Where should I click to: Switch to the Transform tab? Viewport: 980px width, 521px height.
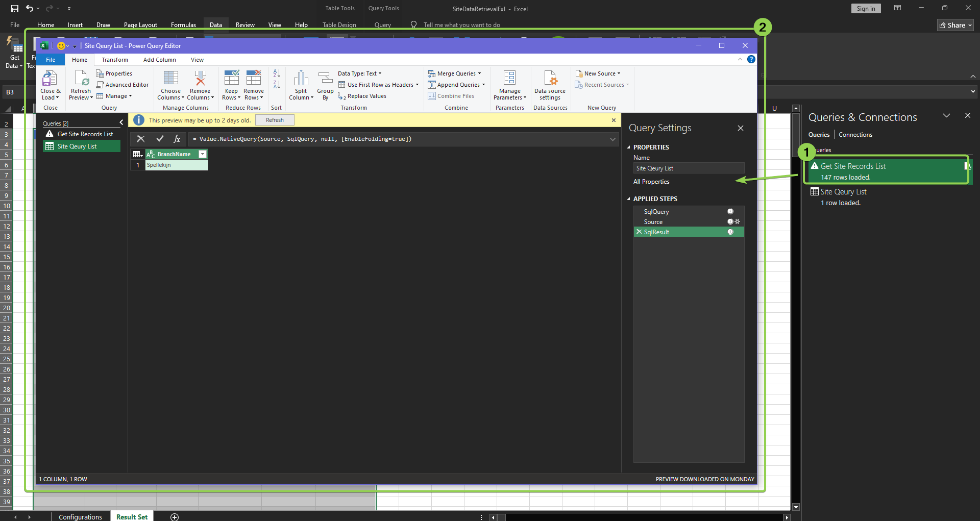pyautogui.click(x=115, y=60)
